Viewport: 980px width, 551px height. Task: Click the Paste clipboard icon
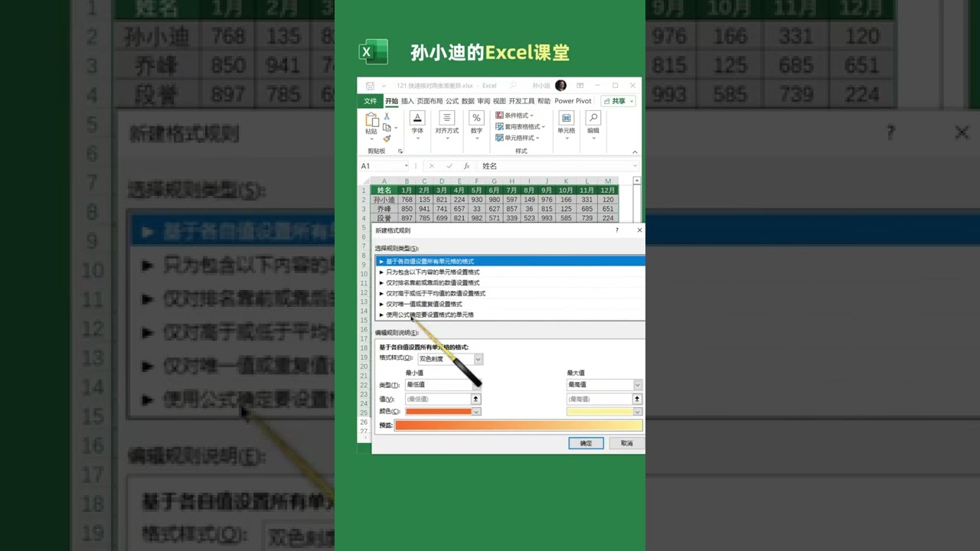coord(371,119)
